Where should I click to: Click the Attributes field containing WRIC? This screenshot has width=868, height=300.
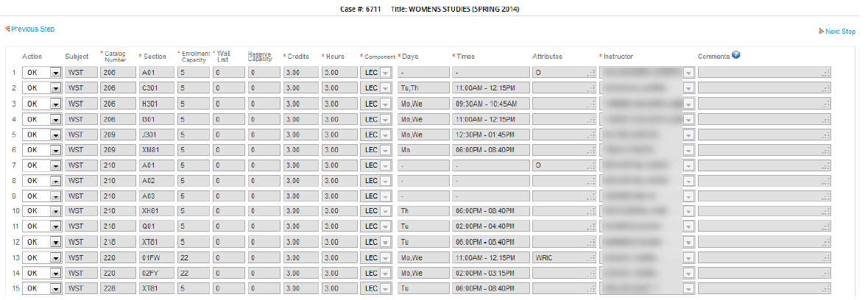[564, 258]
